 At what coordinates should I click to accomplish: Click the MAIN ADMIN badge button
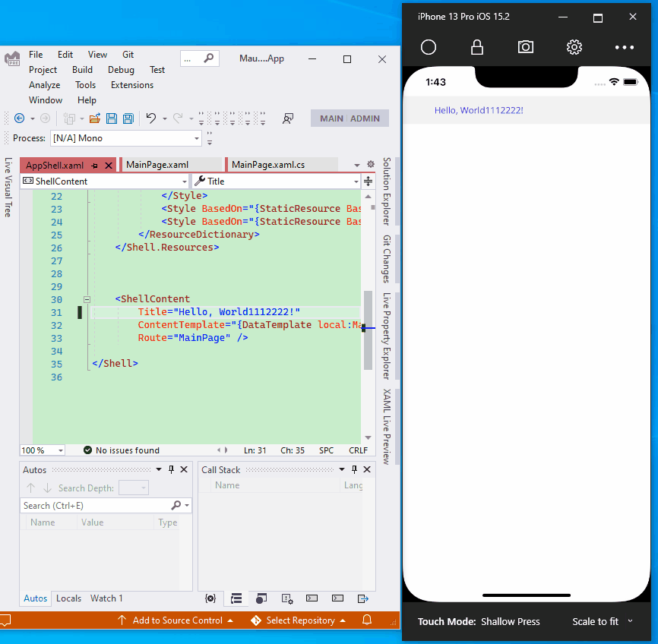pyautogui.click(x=350, y=118)
